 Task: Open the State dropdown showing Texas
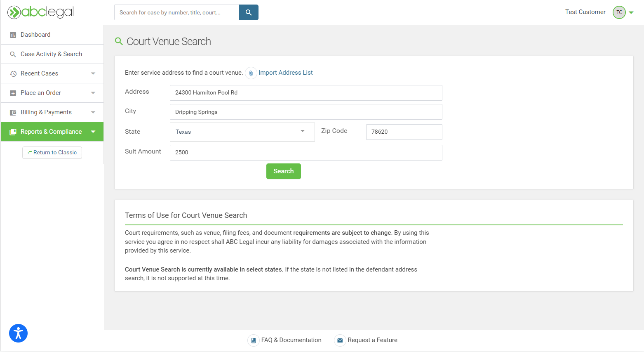(x=242, y=132)
